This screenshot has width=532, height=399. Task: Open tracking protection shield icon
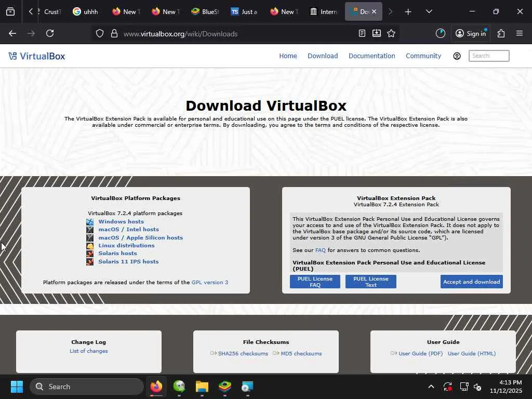pos(99,34)
